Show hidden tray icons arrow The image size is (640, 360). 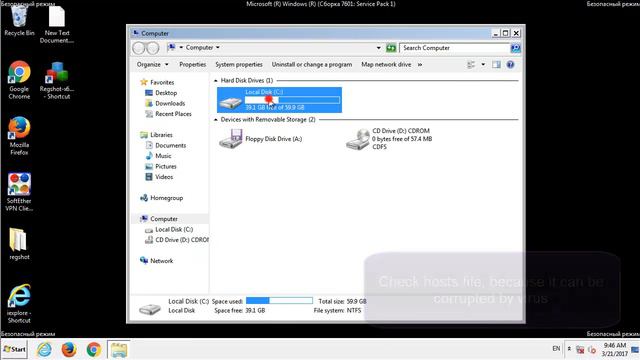click(569, 349)
